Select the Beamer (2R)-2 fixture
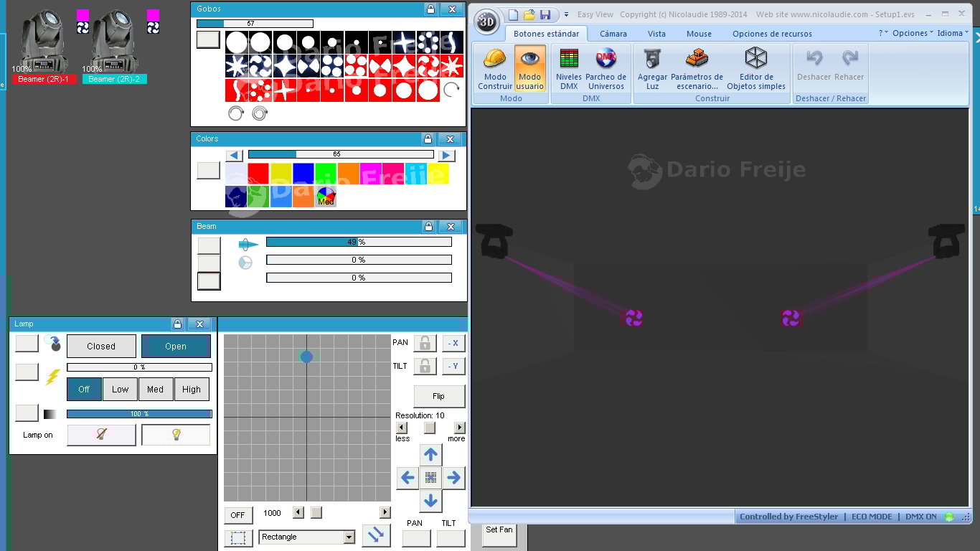Screen dimensions: 980x551 click(115, 46)
